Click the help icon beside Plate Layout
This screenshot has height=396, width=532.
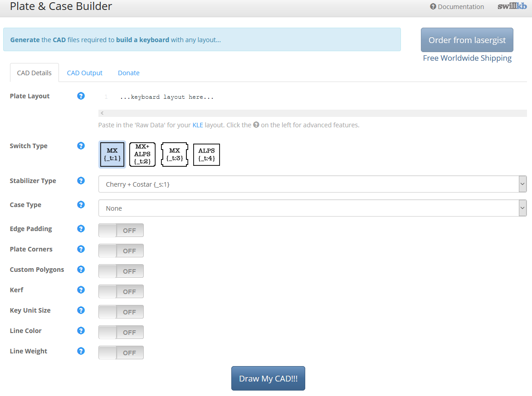[81, 96]
